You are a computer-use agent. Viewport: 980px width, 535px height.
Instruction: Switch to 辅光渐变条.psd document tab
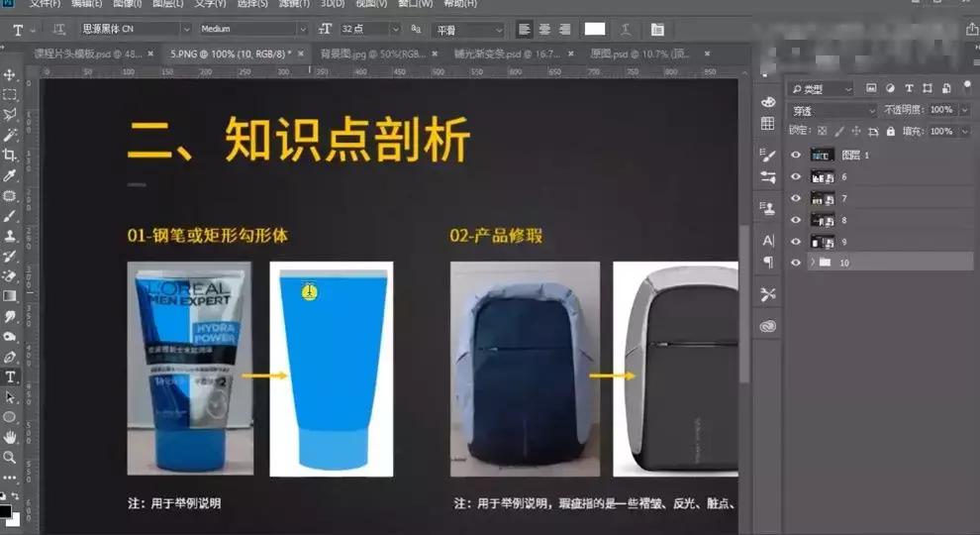click(x=507, y=53)
